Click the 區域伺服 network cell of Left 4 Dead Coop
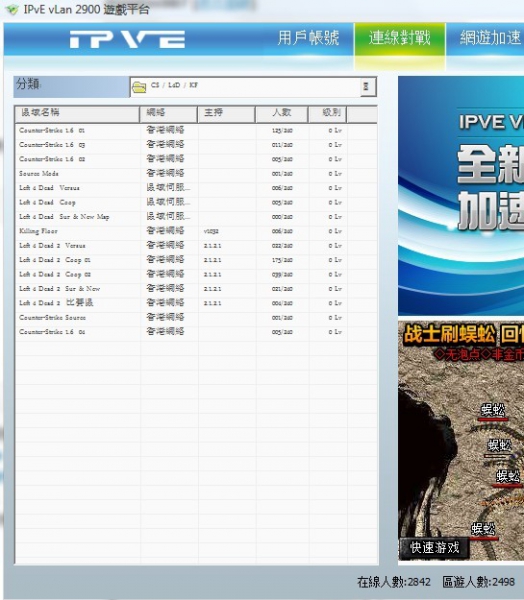The height and width of the screenshot is (600, 524). point(168,202)
